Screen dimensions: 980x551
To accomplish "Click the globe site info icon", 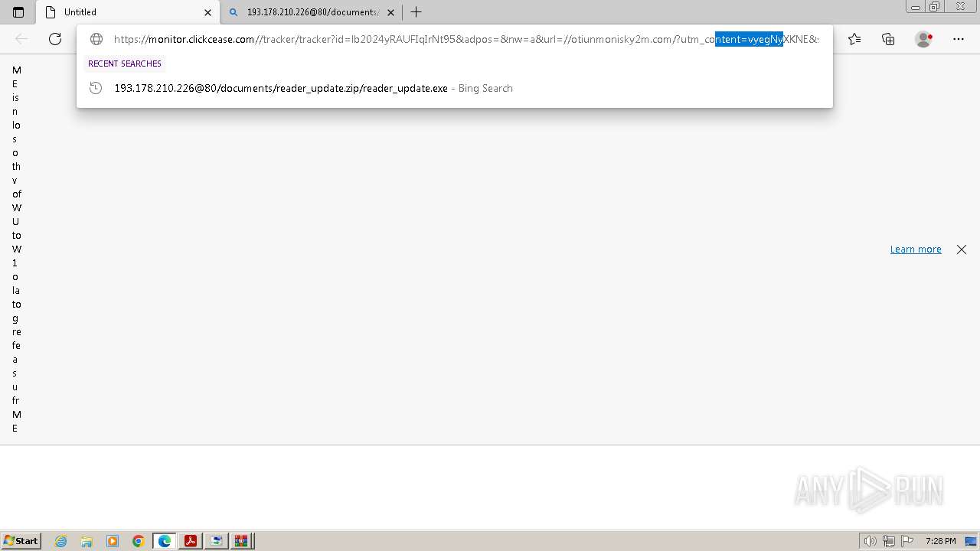I will 96,39.
